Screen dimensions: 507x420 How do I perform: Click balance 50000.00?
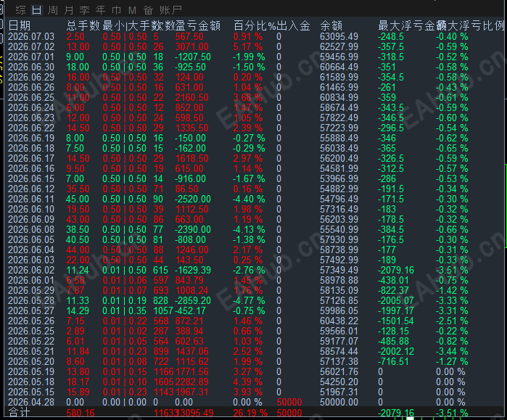[x=339, y=402]
